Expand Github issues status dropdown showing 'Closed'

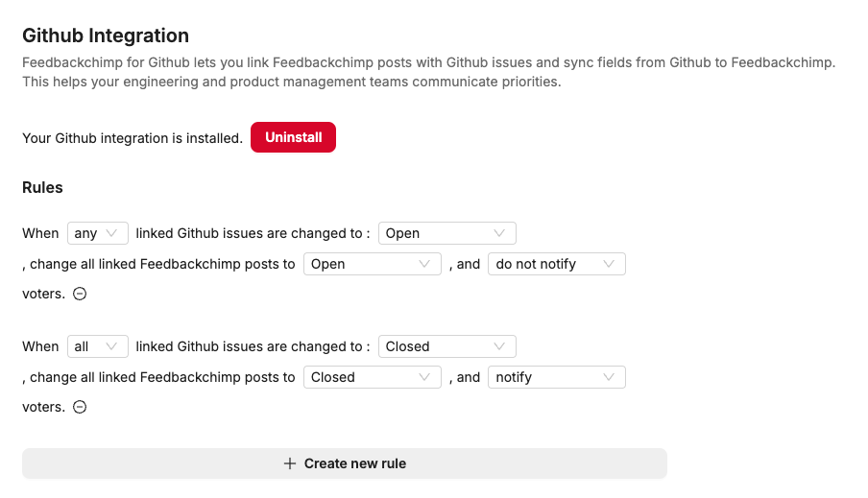pos(447,346)
